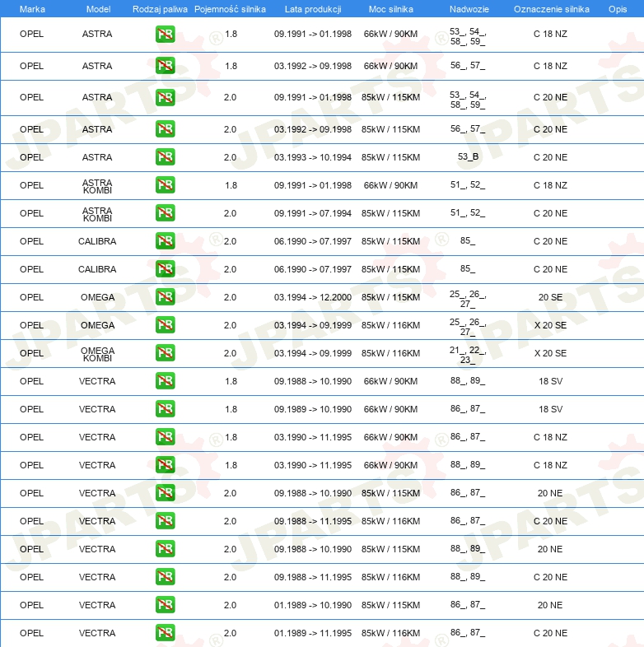Select engine code 20 SE in Omega 12.2000 row

pos(550,297)
